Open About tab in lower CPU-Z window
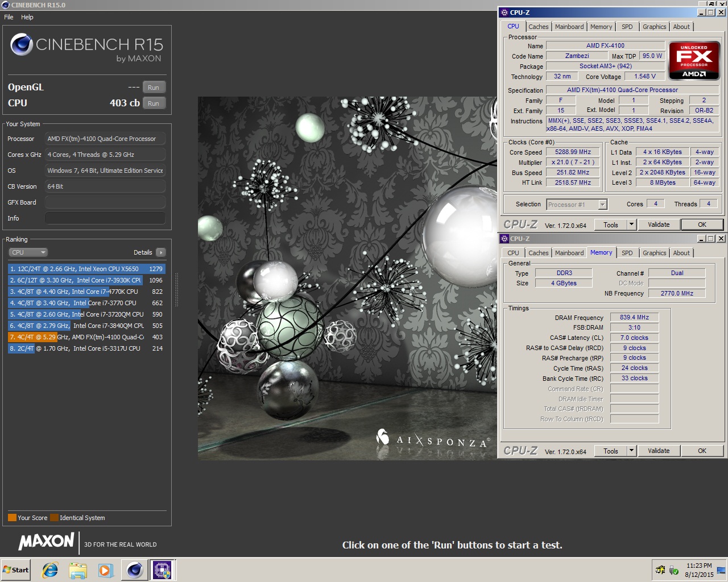The image size is (728, 582). pos(681,253)
